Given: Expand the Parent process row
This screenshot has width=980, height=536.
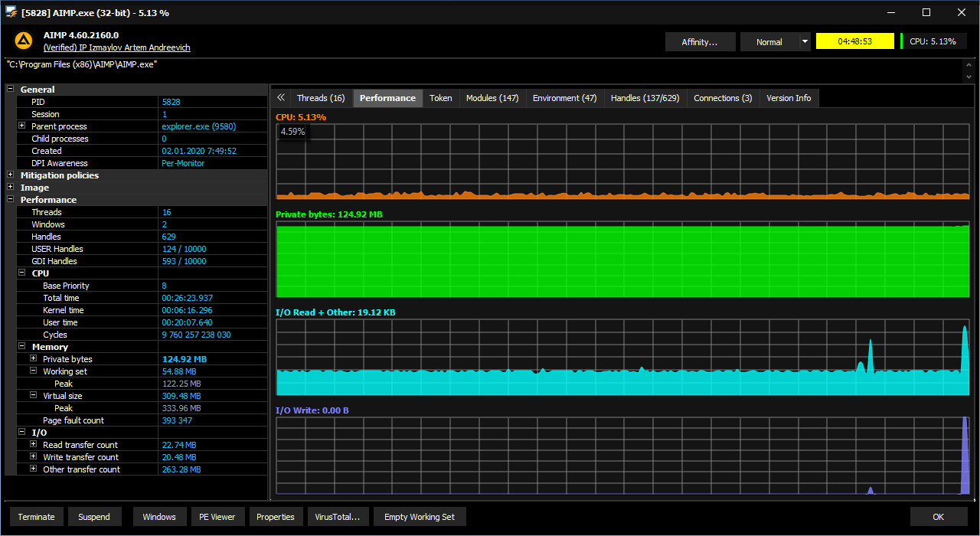Looking at the screenshot, I should point(22,126).
